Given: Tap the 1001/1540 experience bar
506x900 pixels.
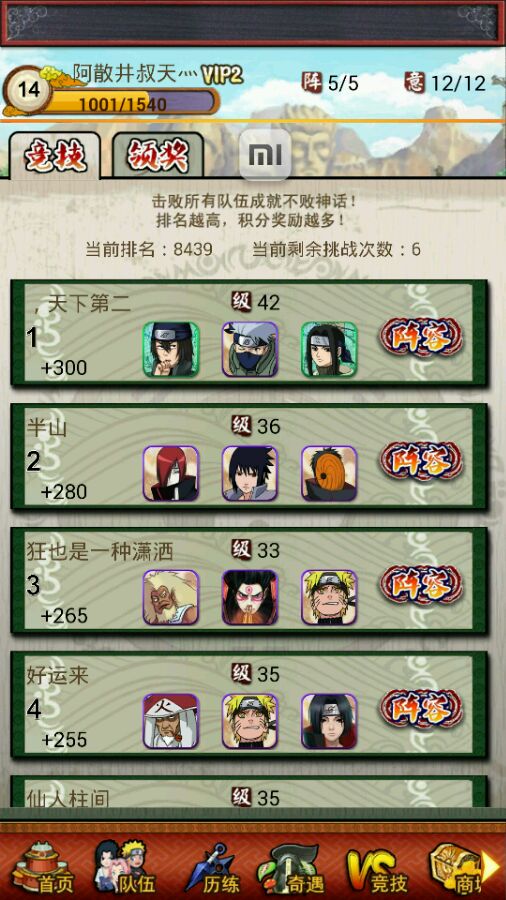Looking at the screenshot, I should [x=131, y=103].
